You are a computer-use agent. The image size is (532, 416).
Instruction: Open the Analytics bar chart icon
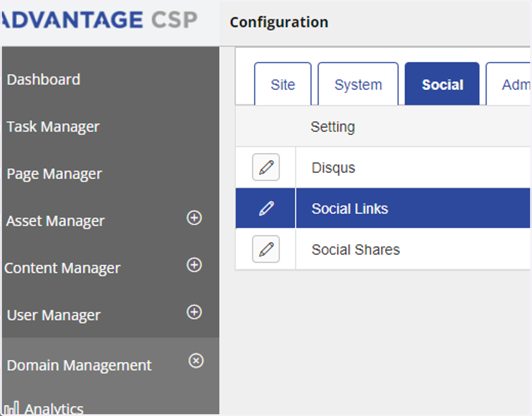coord(11,408)
